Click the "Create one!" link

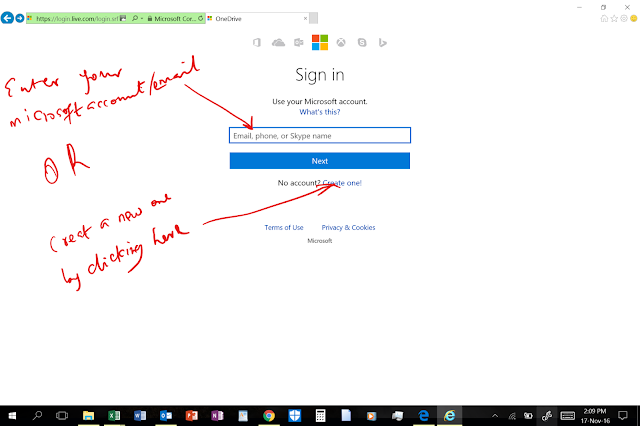point(342,183)
